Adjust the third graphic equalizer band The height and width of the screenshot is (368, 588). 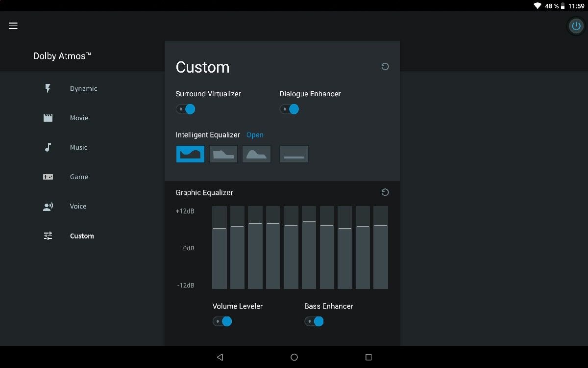255,247
